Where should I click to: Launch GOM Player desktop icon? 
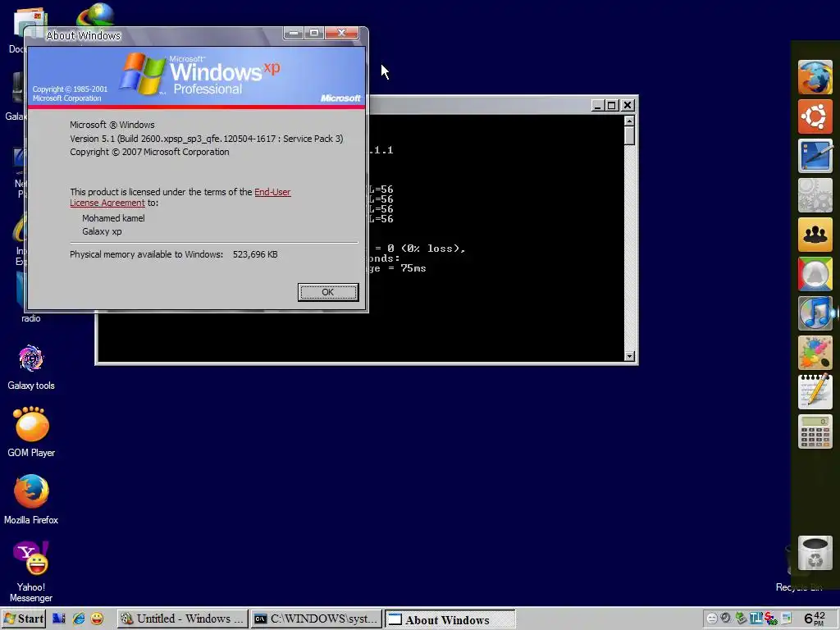pos(31,431)
